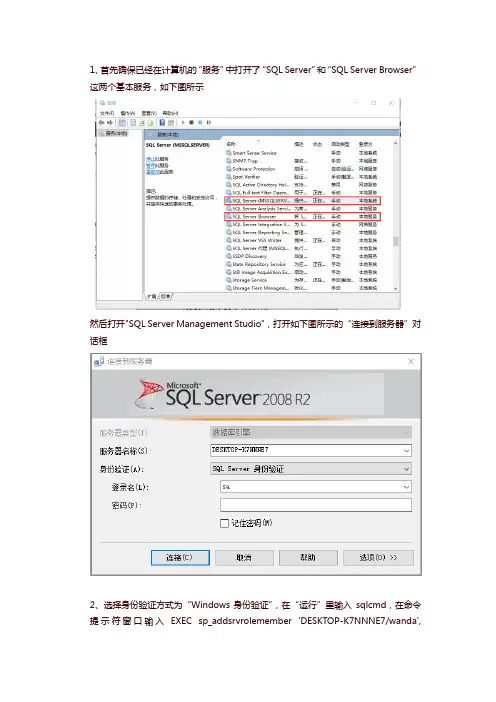
Task: Select the SQL Server VSS Writer row
Action: click(302, 240)
